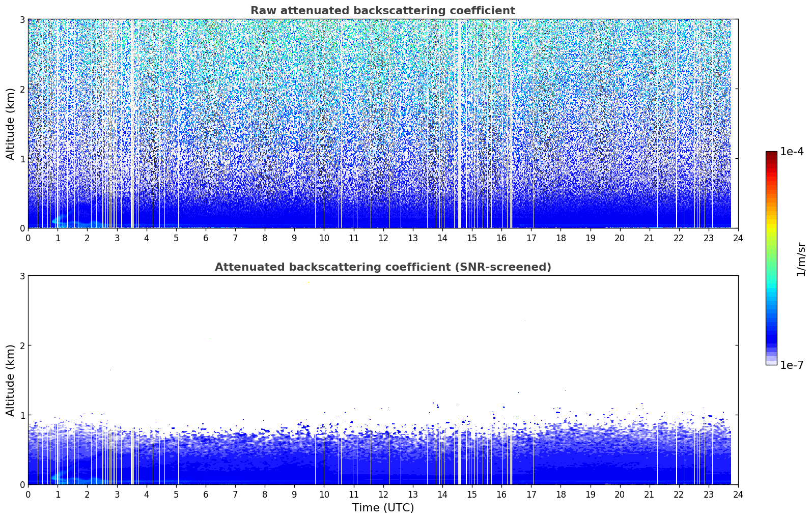This screenshot has width=812, height=519.
Task: Click the '18' tick on the top plot time axis
Action: click(561, 238)
